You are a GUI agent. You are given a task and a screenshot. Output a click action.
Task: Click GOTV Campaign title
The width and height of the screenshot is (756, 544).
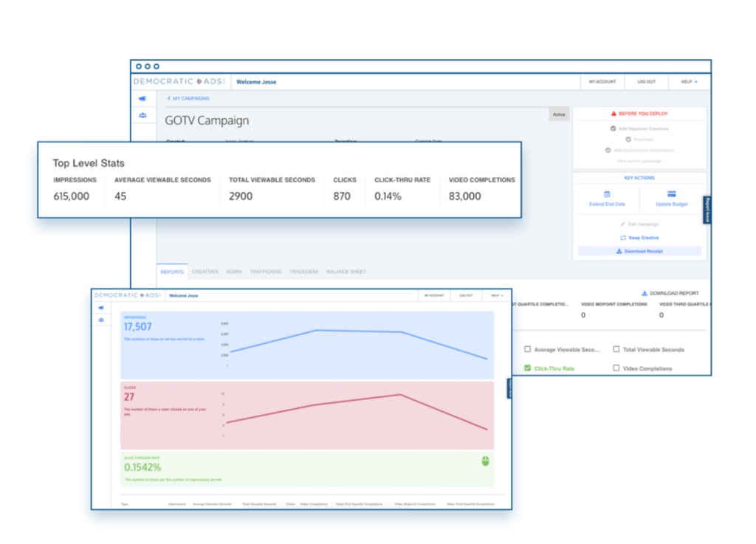tap(207, 120)
